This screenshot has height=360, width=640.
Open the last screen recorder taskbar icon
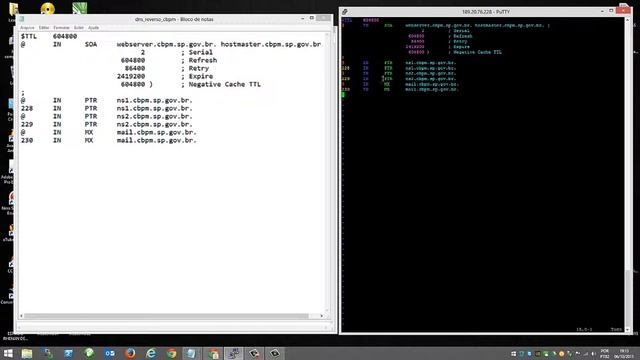(275, 353)
